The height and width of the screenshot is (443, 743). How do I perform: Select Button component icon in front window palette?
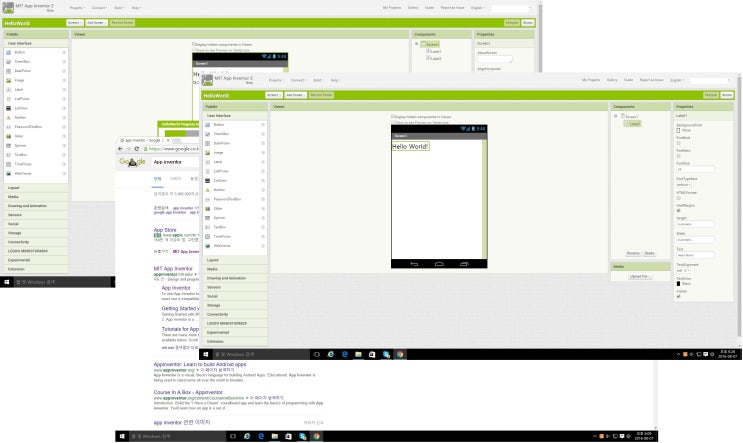coord(208,125)
